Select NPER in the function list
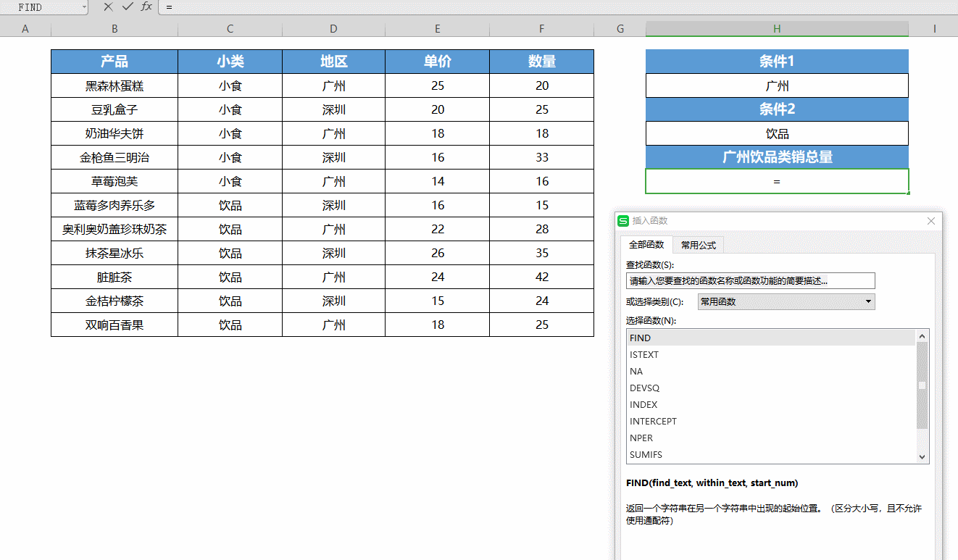This screenshot has width=958, height=560. coord(771,438)
